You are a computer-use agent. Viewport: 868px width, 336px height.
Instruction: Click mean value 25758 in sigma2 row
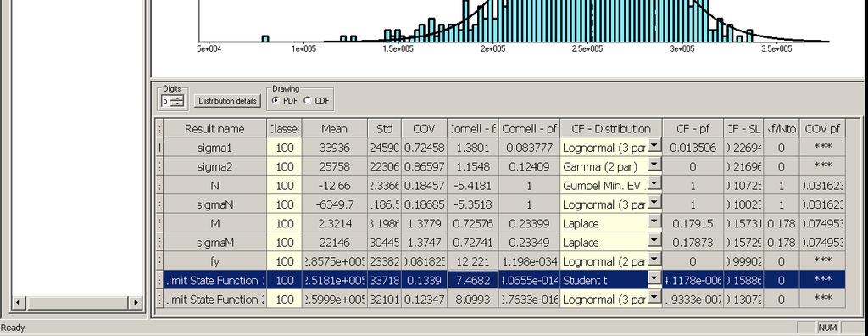point(334,167)
